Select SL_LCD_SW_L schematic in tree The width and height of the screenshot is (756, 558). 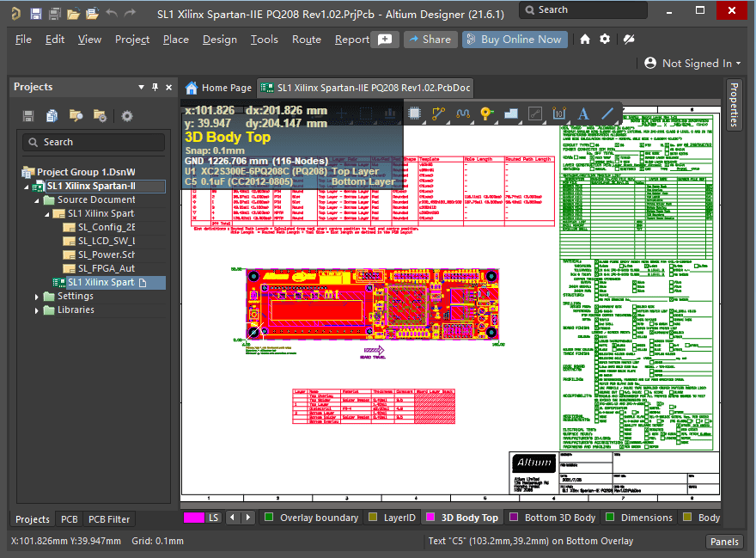(106, 241)
